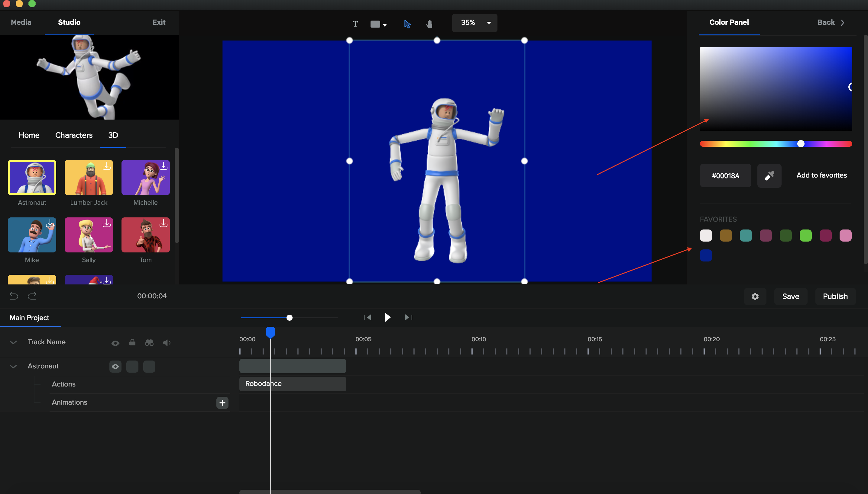This screenshot has width=868, height=494.
Task: Open project settings gear icon
Action: click(x=755, y=297)
